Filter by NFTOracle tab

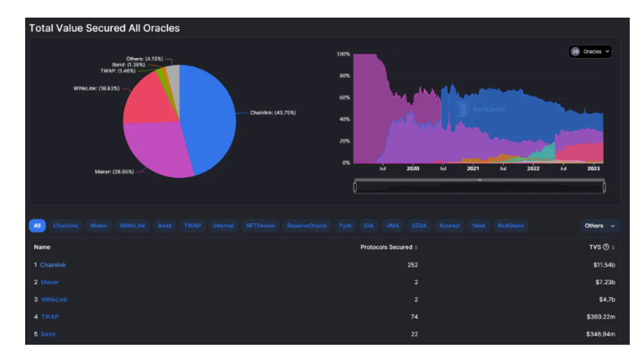[x=260, y=226]
